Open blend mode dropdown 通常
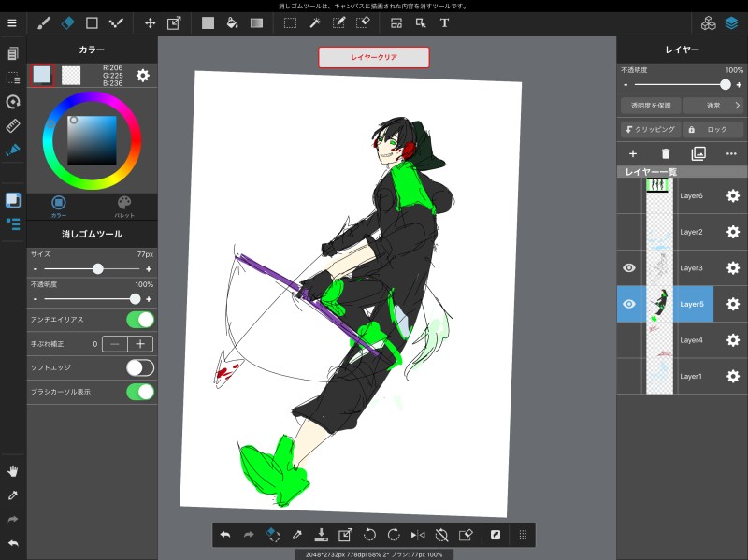 (x=713, y=106)
